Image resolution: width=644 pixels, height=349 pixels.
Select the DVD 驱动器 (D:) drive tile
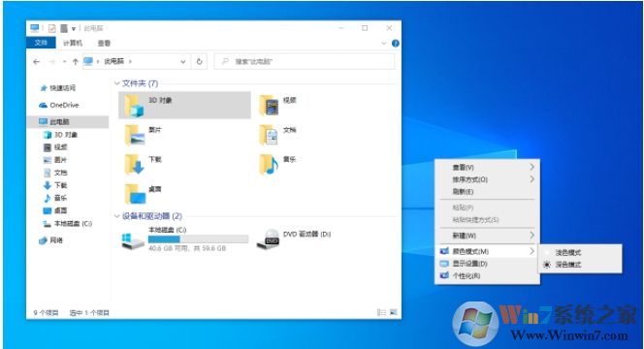(x=294, y=238)
